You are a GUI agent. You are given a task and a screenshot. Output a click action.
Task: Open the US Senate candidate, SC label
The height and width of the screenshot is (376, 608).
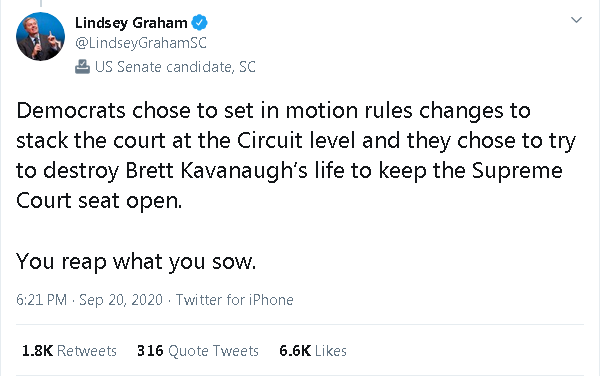point(175,67)
